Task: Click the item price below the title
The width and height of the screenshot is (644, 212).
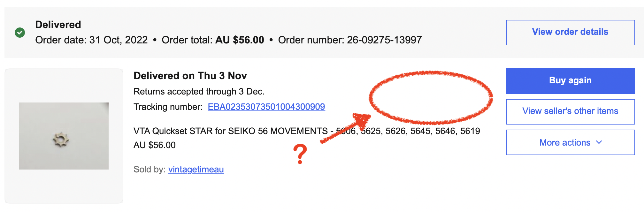Action: click(x=154, y=145)
